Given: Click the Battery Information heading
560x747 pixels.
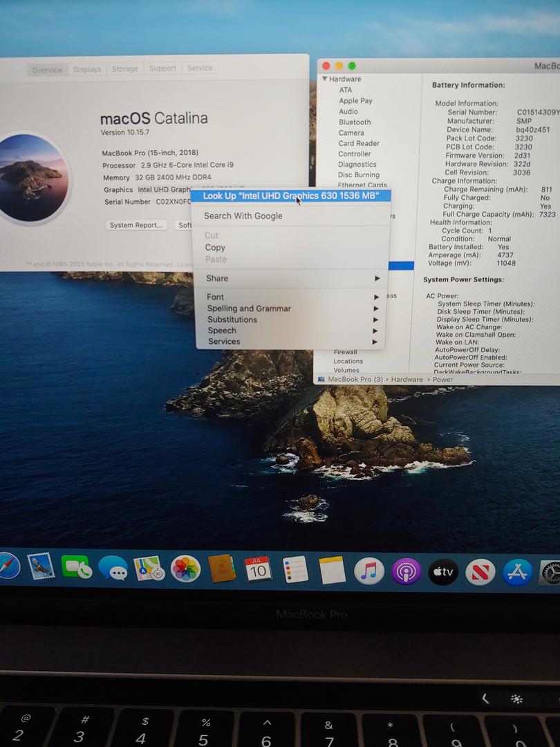Looking at the screenshot, I should coord(468,85).
